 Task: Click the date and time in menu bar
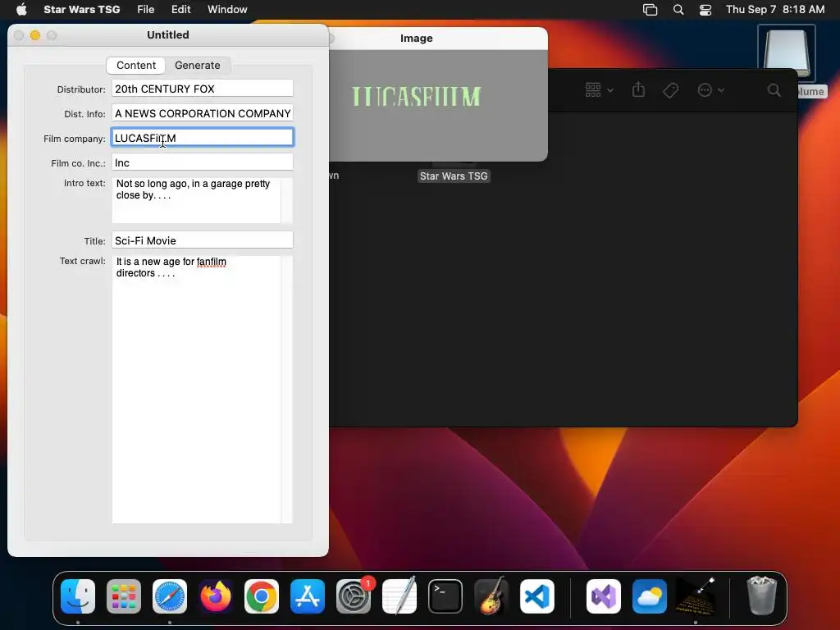[775, 9]
